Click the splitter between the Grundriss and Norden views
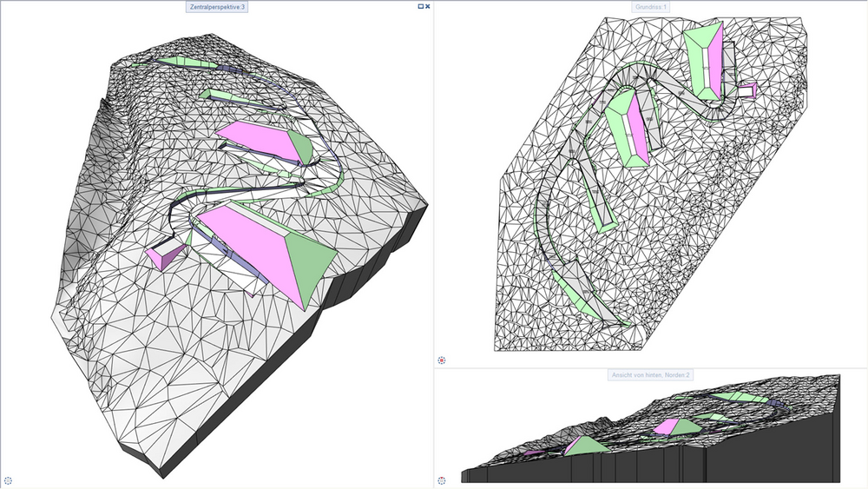868x489 pixels. pos(651,367)
